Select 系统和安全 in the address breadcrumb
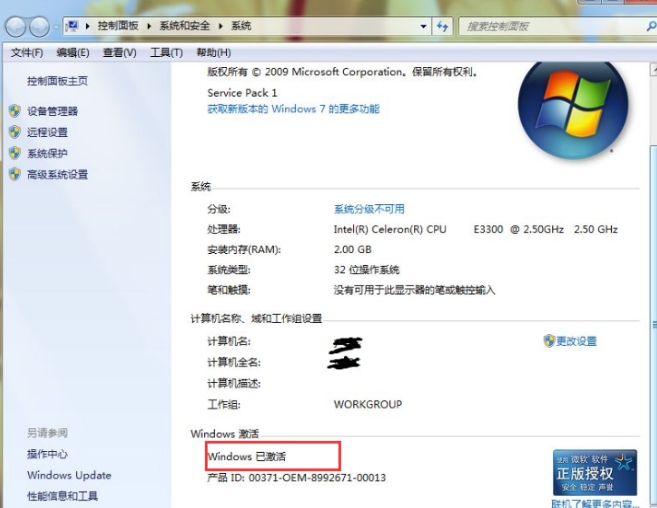This screenshot has height=508, width=657. pos(184,26)
